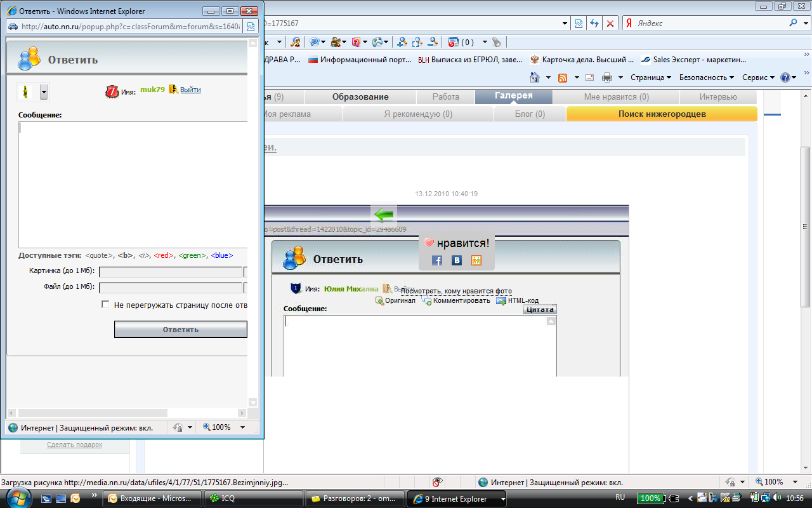Open 'Карточка дела. Высший' favorites link

[x=582, y=60]
